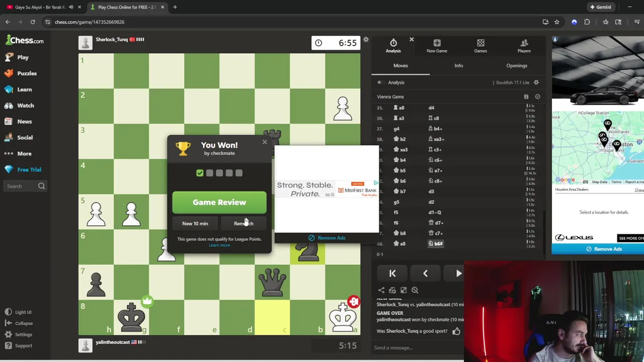Close the You Won dialog
Screen dimensions: 644x362
click(x=265, y=142)
